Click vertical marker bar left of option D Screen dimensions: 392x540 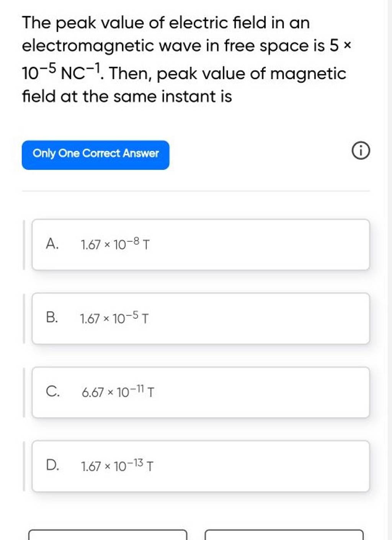pos(24,466)
